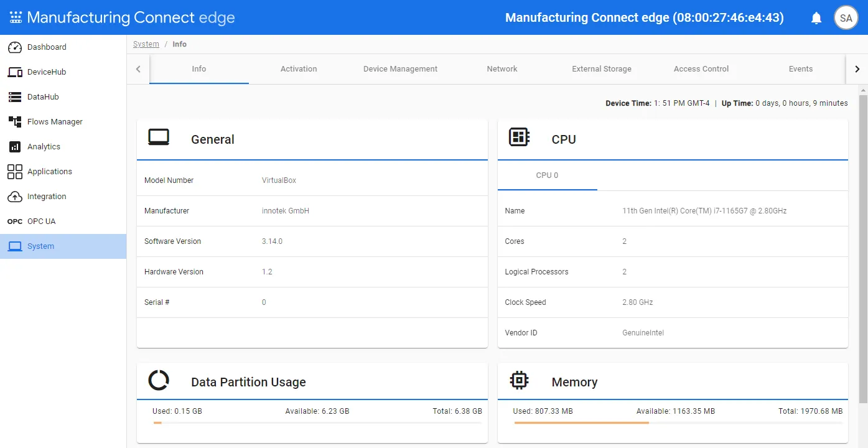Click the Used: 807.33 MB text
Viewport: 868px width, 448px height.
543,411
